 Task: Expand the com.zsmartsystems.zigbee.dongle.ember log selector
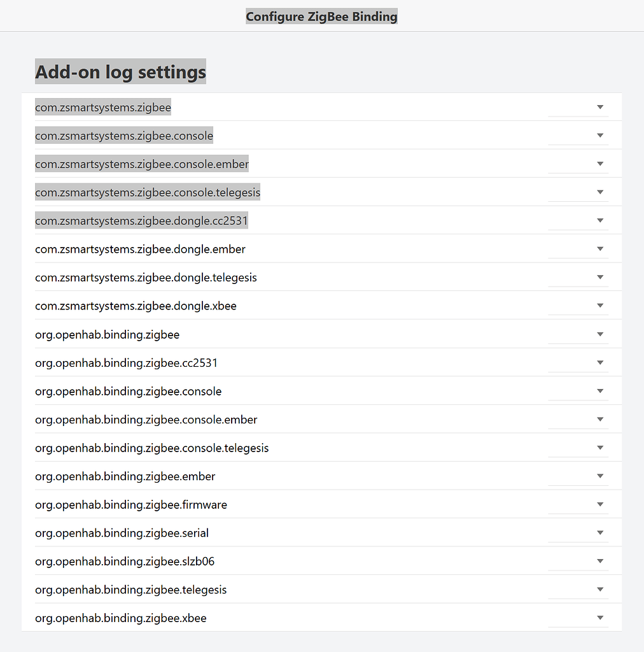click(x=599, y=248)
